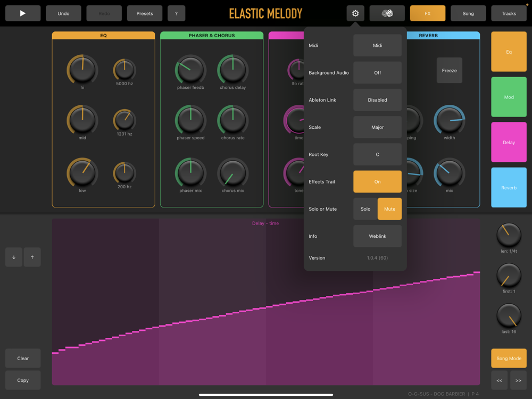The image size is (532, 399).
Task: Go to previous pattern with << button
Action: [x=500, y=380]
